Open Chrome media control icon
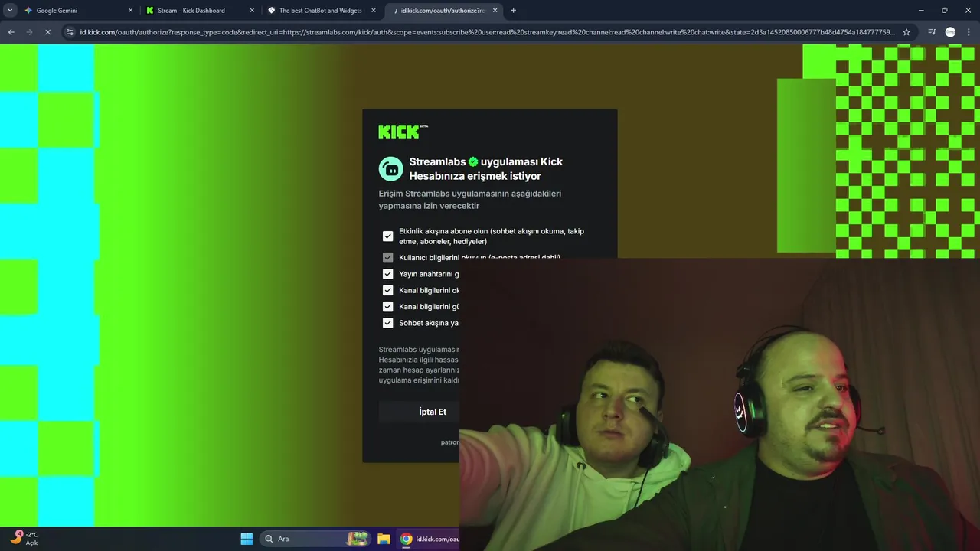Image resolution: width=980 pixels, height=551 pixels. pos(932,32)
